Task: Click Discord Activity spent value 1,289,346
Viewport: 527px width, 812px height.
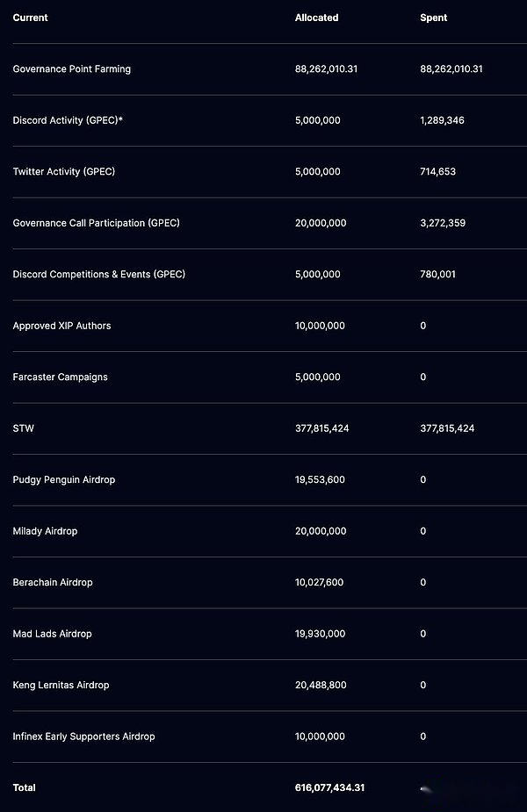Action: point(442,120)
